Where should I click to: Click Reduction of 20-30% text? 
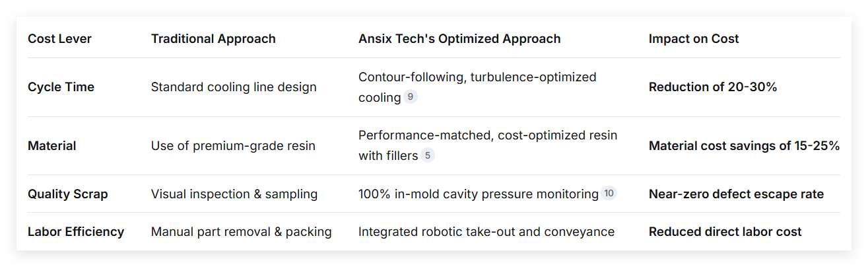[713, 87]
